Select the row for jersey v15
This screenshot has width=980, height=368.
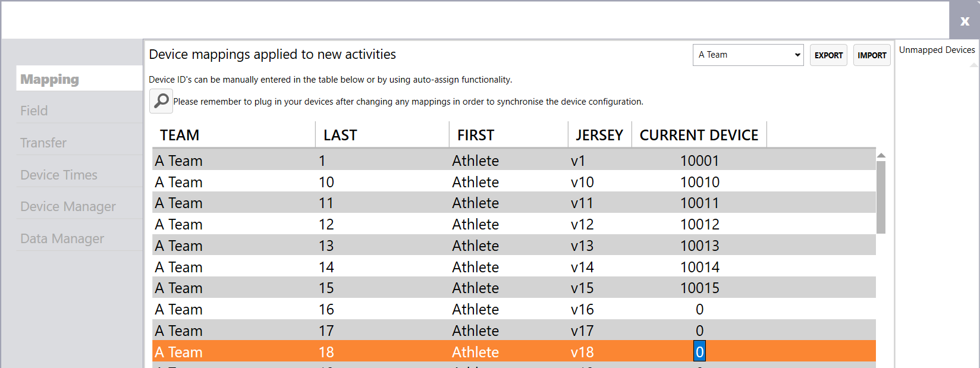point(416,287)
